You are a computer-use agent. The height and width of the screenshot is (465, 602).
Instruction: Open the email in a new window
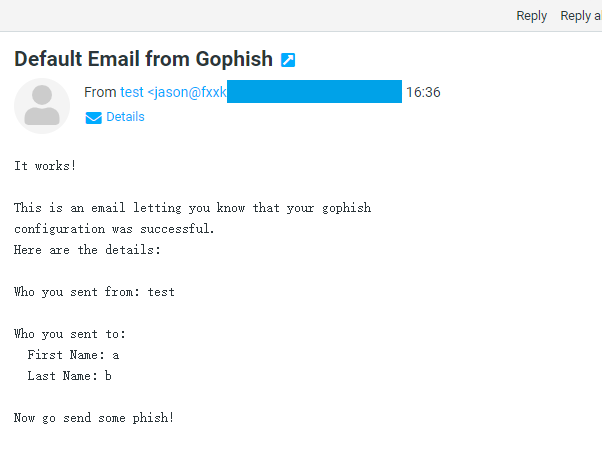click(x=288, y=60)
